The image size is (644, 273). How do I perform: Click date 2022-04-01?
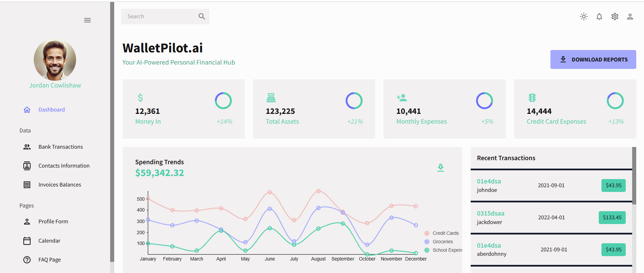(551, 218)
